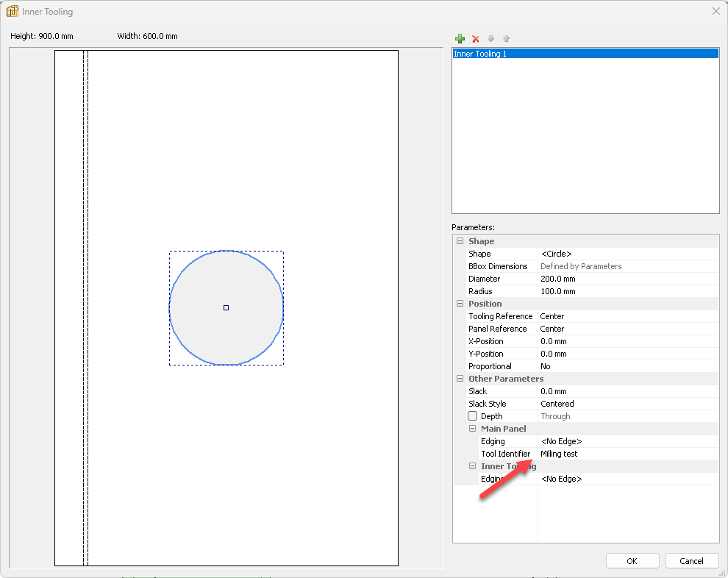Collapse the Other Parameters group

coord(460,379)
